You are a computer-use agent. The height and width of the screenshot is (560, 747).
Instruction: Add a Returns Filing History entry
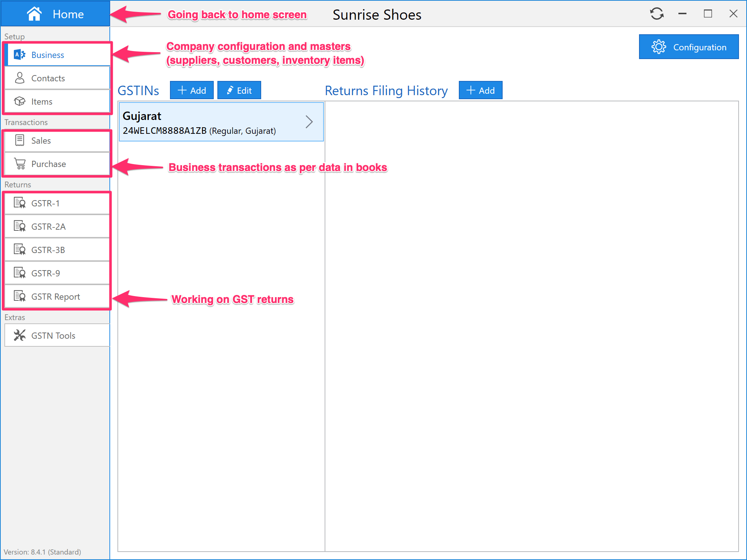pos(480,90)
